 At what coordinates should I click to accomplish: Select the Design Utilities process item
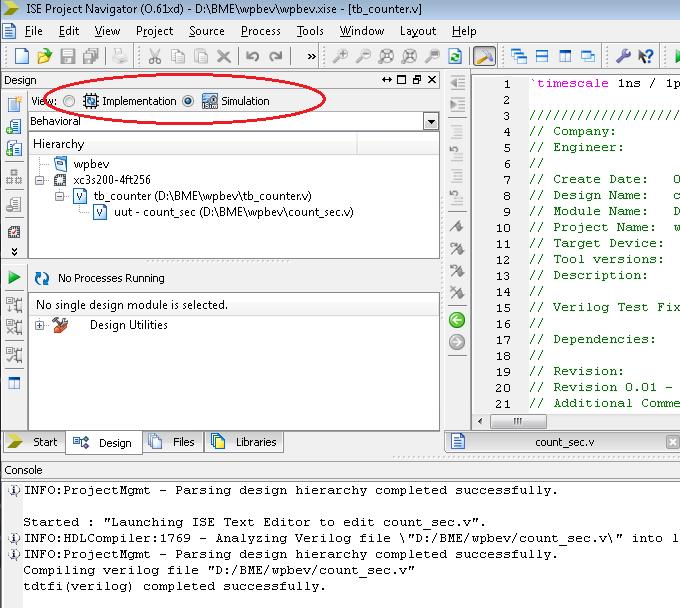click(129, 325)
